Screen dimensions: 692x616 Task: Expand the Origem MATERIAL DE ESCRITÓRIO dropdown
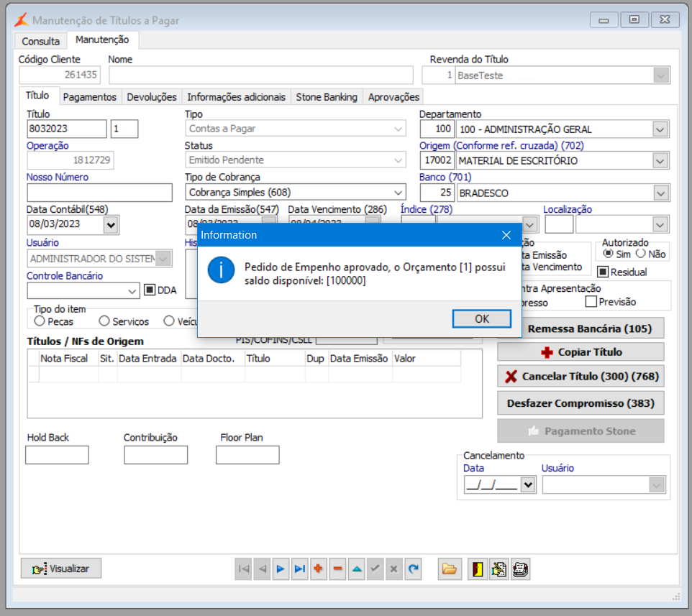(x=660, y=161)
